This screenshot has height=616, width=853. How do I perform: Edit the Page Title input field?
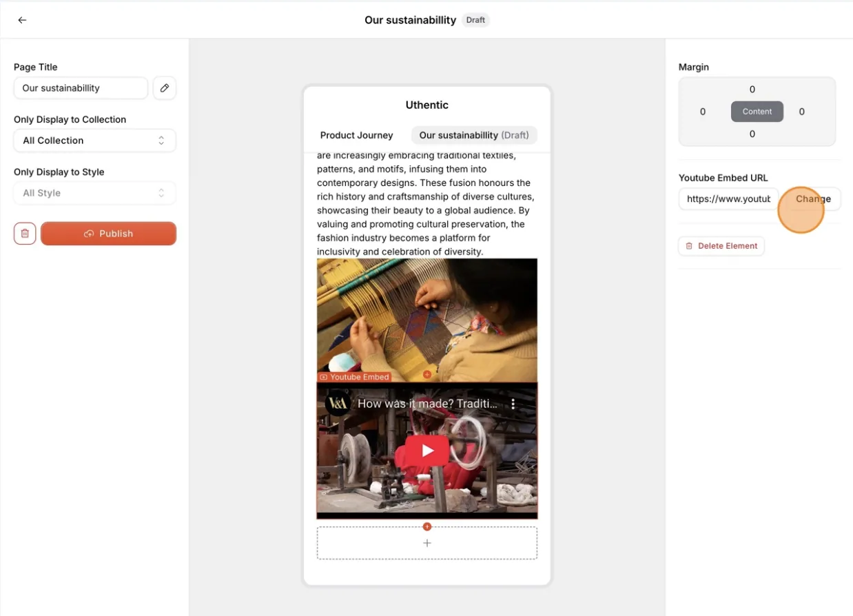point(81,88)
